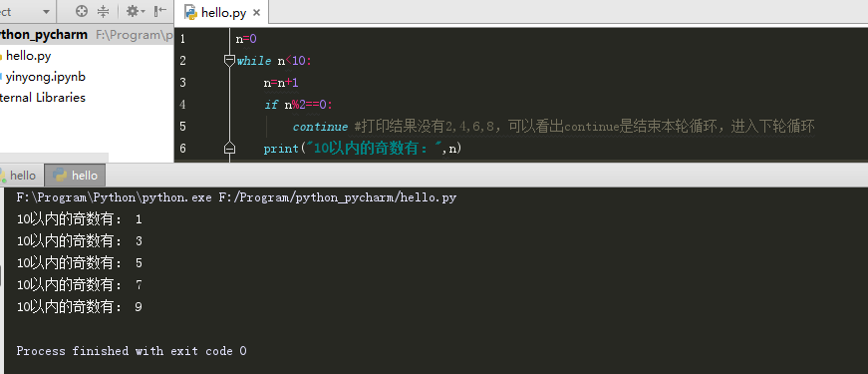Image resolution: width=868 pixels, height=374 pixels.
Task: Switch to the unselected hello run tab with green dot
Action: (x=22, y=176)
